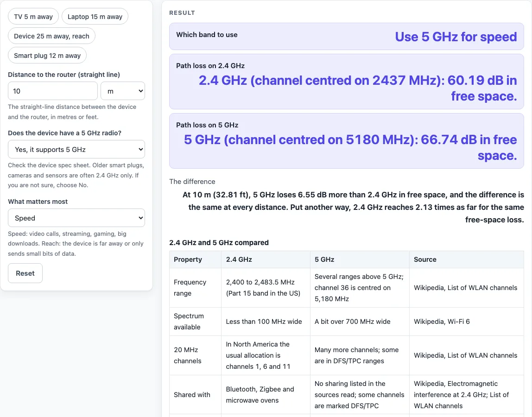The image size is (532, 417).
Task: Apply the 'Smart plug 12 m away' preset
Action: tap(47, 56)
